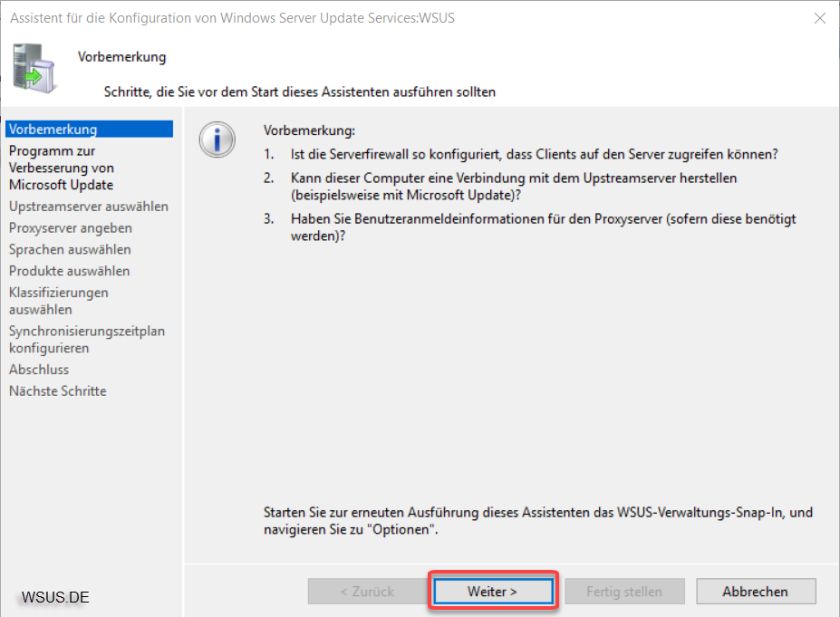Jump to Produkte auswählen step
This screenshot has height=617, width=840.
coord(69,271)
